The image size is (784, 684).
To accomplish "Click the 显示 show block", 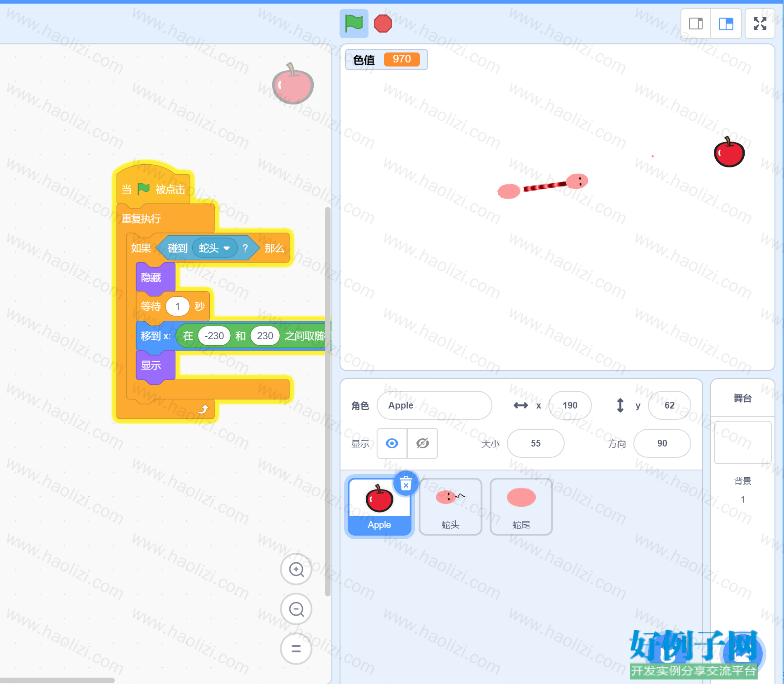I will 155,365.
